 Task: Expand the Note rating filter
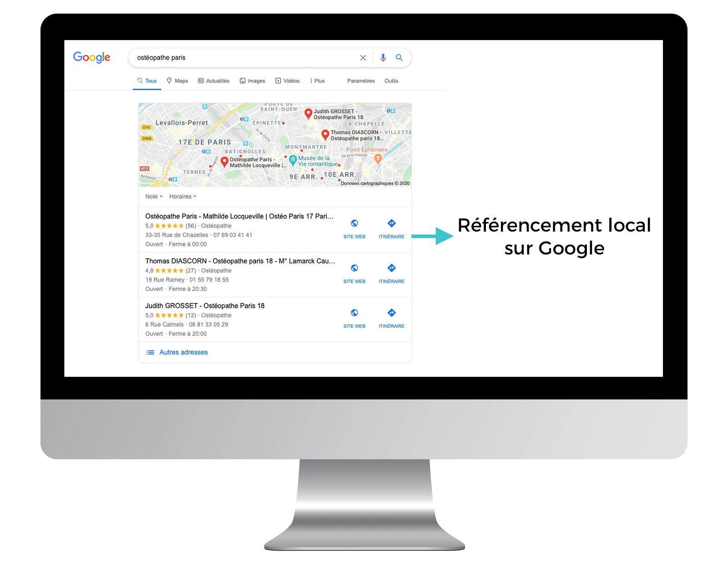coord(154,197)
